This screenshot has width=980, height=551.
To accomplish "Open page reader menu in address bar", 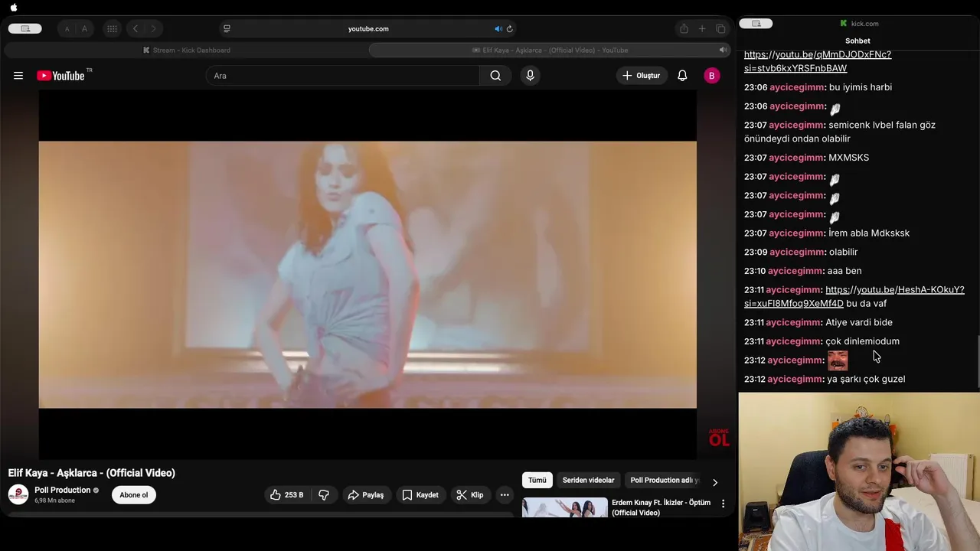I will (227, 29).
